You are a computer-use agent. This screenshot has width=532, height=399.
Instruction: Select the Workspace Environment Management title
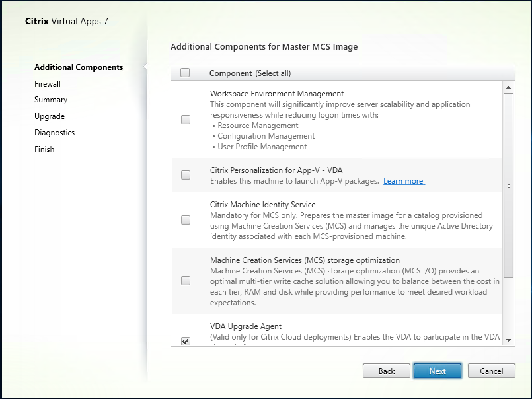(277, 94)
